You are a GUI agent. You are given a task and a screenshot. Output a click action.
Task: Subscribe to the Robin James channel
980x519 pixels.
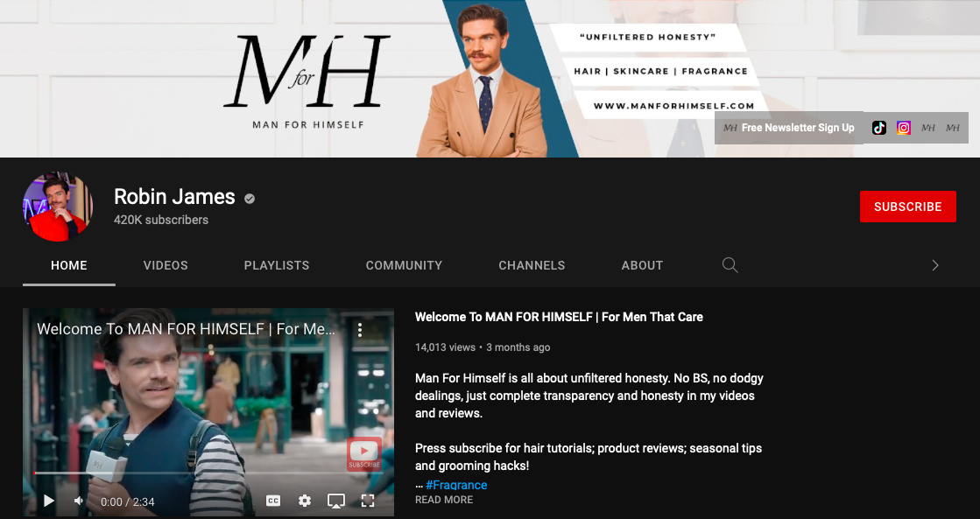click(907, 207)
